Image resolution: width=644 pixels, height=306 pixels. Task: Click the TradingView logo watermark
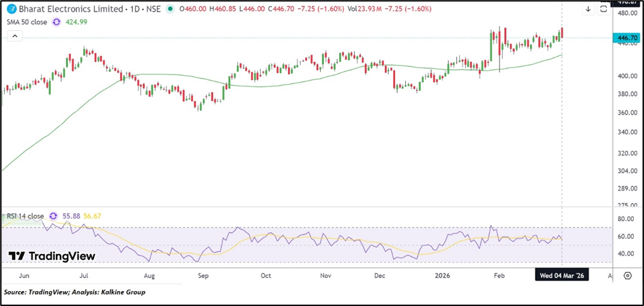coord(51,256)
